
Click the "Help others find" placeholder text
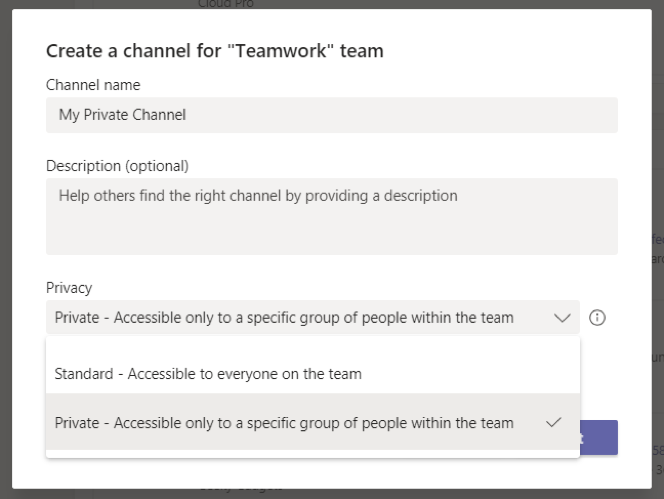click(258, 196)
